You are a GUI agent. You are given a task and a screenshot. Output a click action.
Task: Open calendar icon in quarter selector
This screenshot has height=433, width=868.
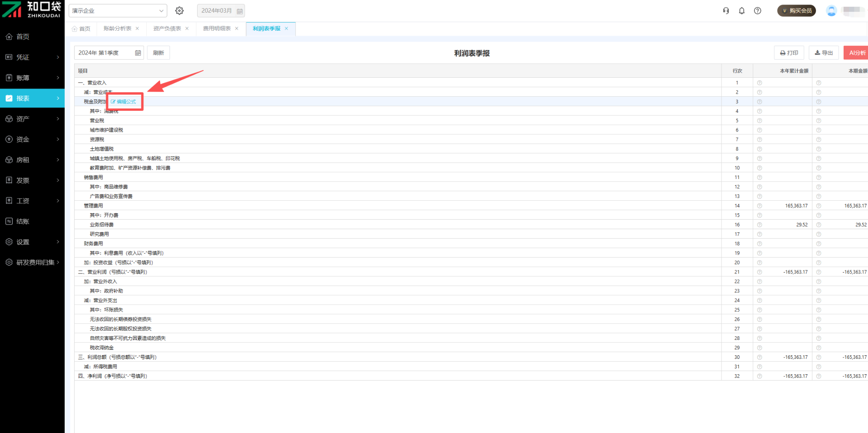[138, 53]
